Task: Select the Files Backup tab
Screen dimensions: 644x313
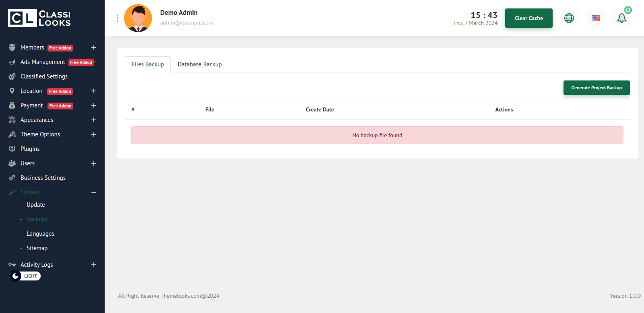Action: coord(148,64)
